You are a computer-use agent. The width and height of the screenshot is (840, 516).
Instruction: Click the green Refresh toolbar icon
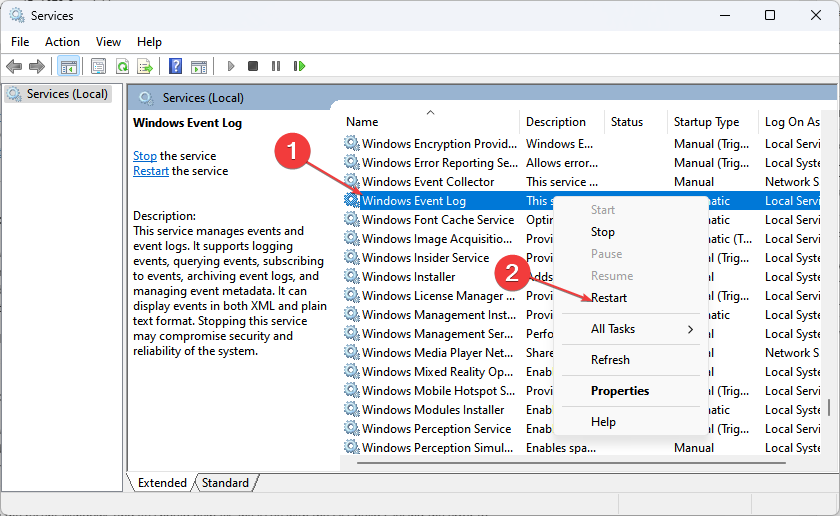(122, 66)
